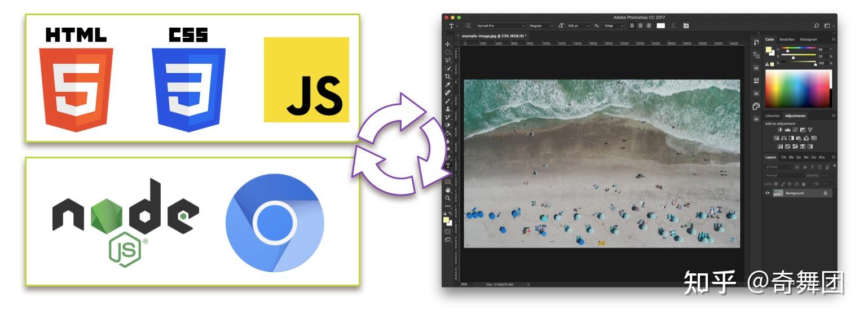Viewport: 868px width, 319px height.
Task: Open the Color panel flyout menu
Action: pyautogui.click(x=833, y=39)
